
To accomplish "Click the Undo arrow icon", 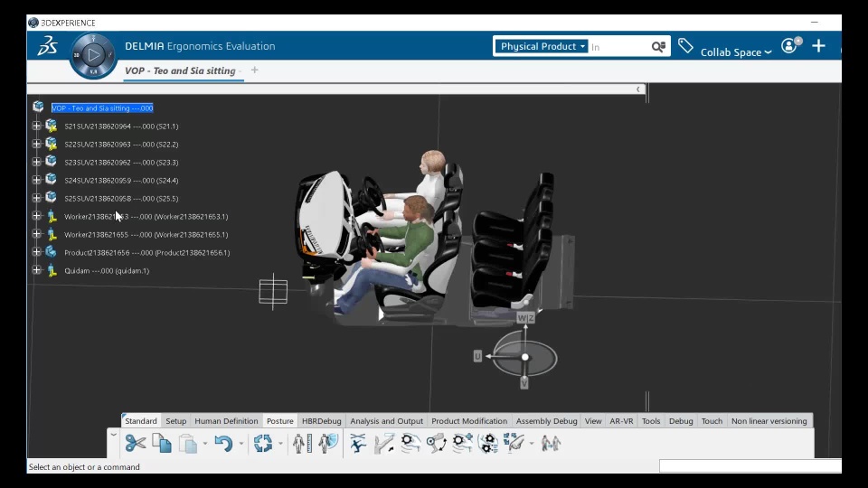I will point(223,444).
